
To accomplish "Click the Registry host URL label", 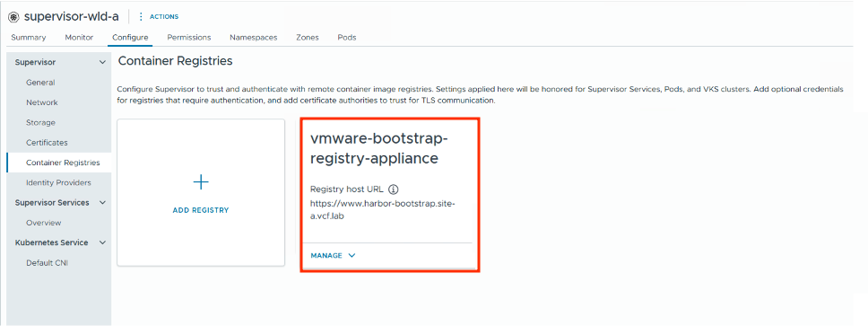I will (x=346, y=189).
